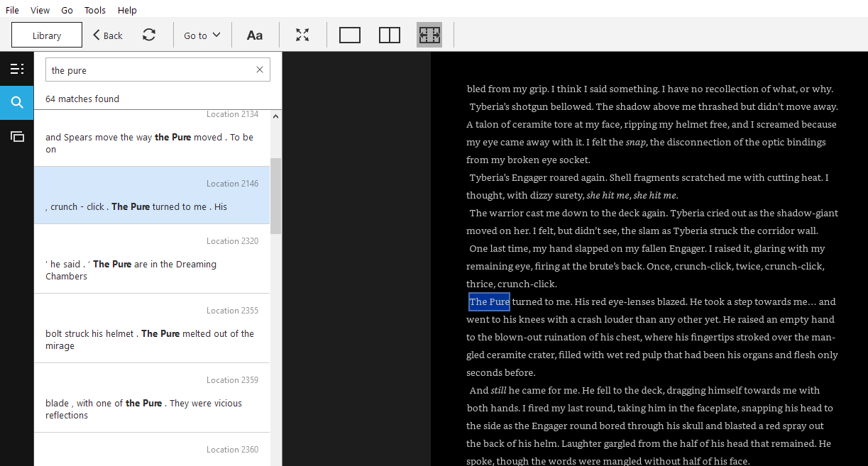Open the flashcards sidebar icon
The height and width of the screenshot is (466, 868).
[x=17, y=136]
